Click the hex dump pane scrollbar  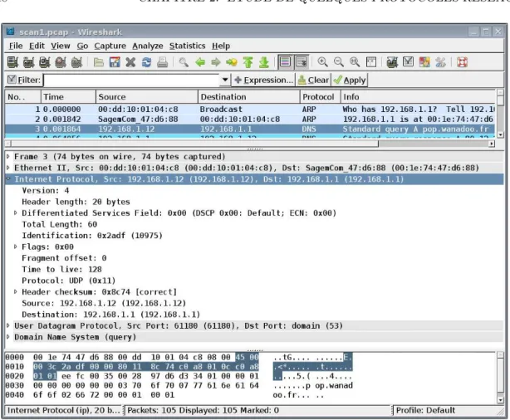(x=500, y=378)
